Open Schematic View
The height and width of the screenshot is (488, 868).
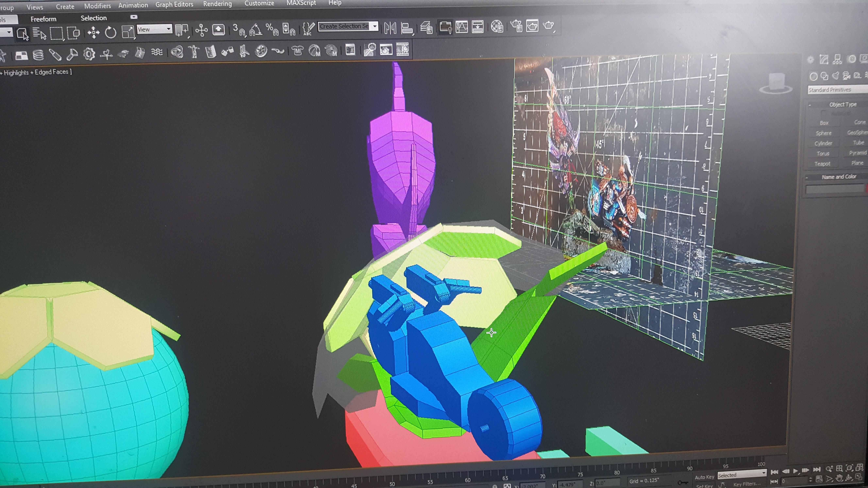coord(477,27)
